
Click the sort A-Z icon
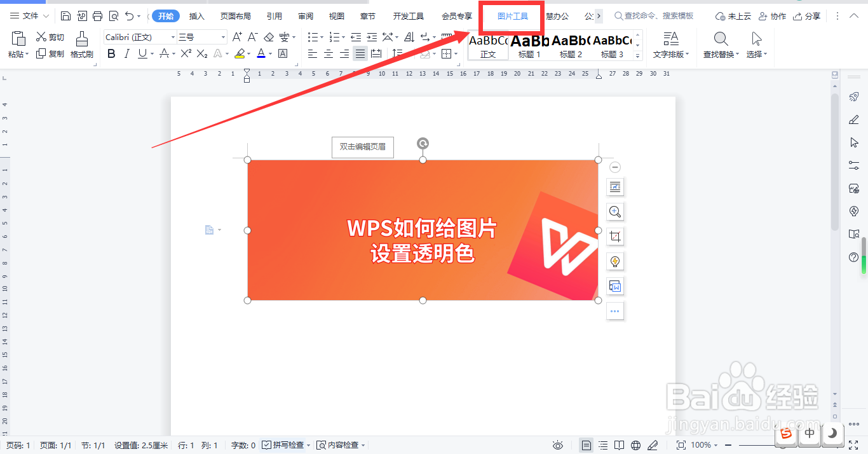click(409, 37)
